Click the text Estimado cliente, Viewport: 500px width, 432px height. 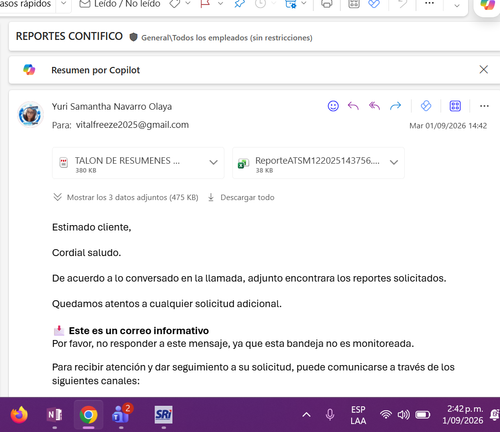click(x=92, y=227)
